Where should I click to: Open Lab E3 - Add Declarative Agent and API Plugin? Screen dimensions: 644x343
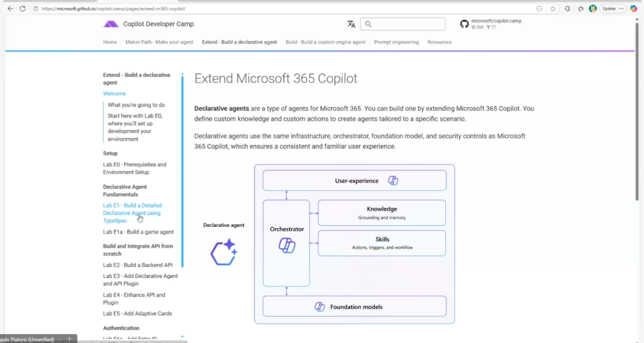coord(140,280)
